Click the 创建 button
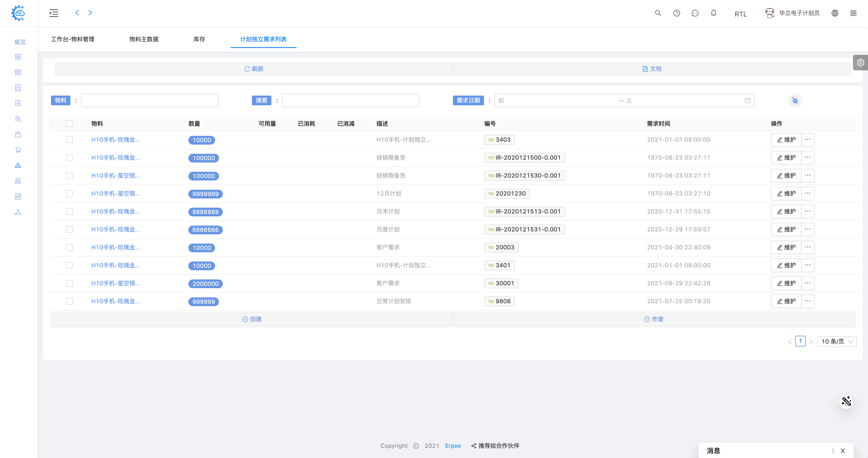 (252, 319)
